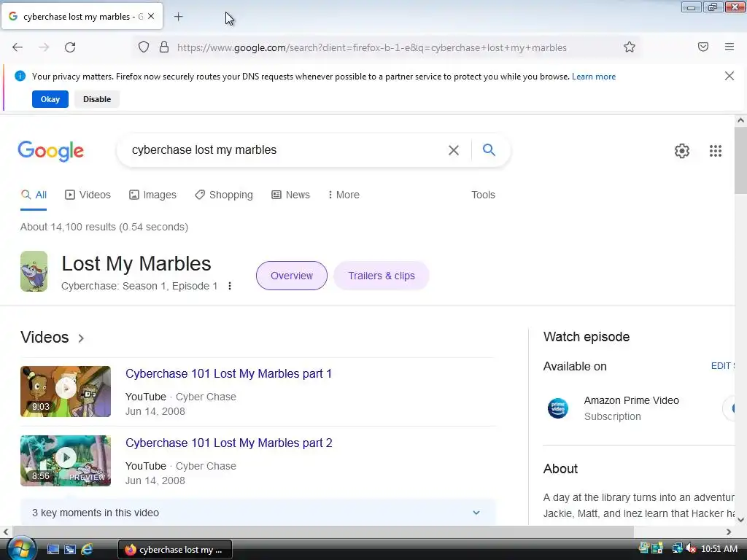The image size is (747, 560).
Task: Click the browser URL address bar
Action: click(x=371, y=47)
